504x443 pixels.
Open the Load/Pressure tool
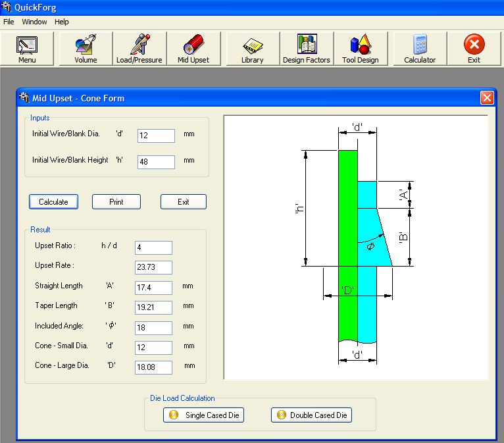[139, 49]
